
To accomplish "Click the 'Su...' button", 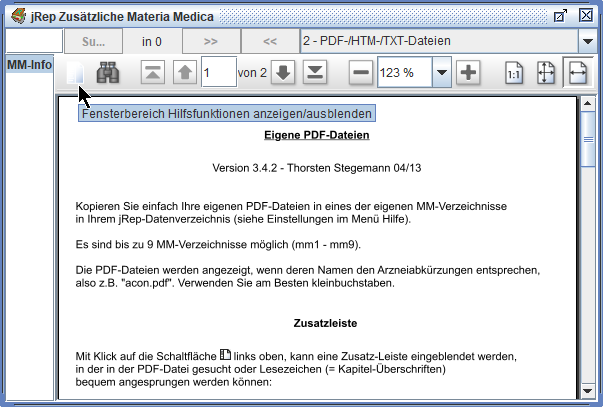I will tap(93, 41).
